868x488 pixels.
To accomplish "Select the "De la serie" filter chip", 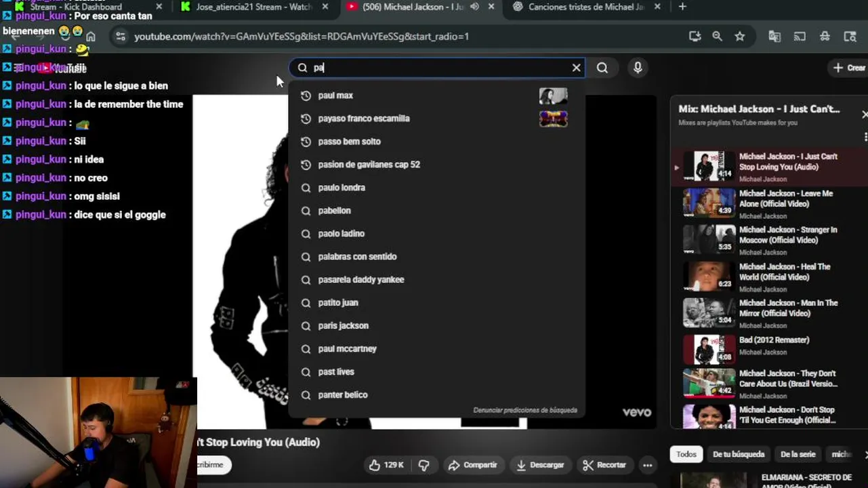I will 798,455.
